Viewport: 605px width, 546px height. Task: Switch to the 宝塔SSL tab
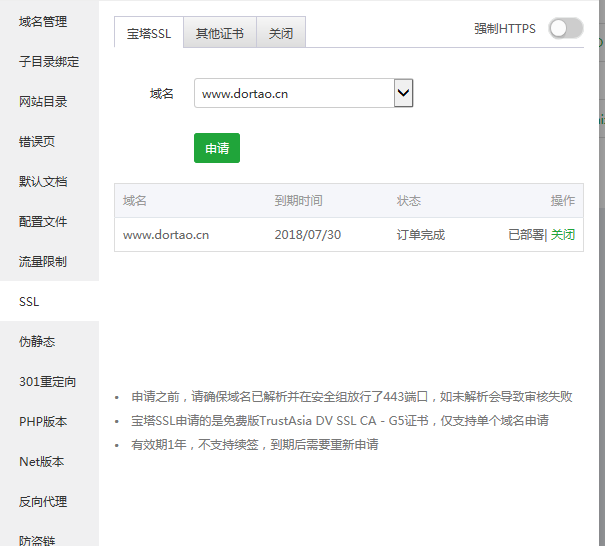[149, 33]
